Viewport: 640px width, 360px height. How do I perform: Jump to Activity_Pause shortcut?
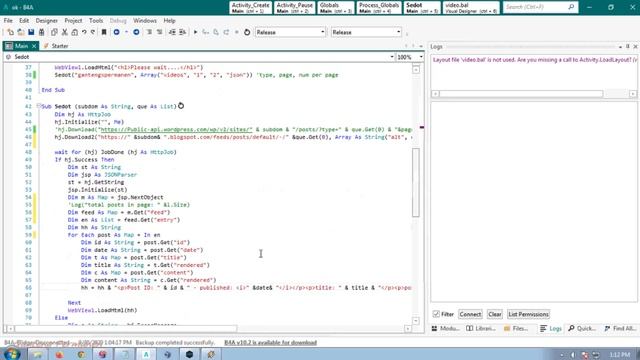coord(295,7)
